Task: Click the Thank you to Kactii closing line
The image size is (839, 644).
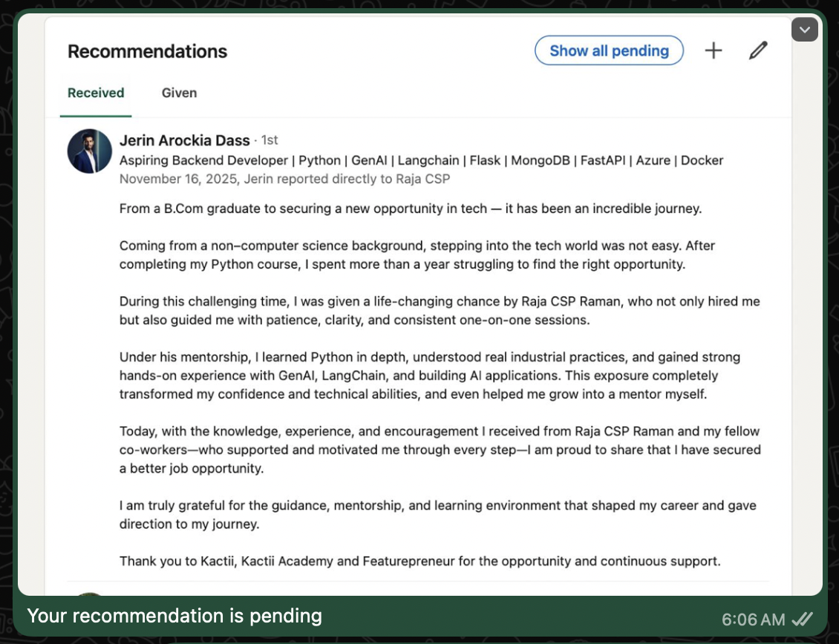Action: pos(419,561)
